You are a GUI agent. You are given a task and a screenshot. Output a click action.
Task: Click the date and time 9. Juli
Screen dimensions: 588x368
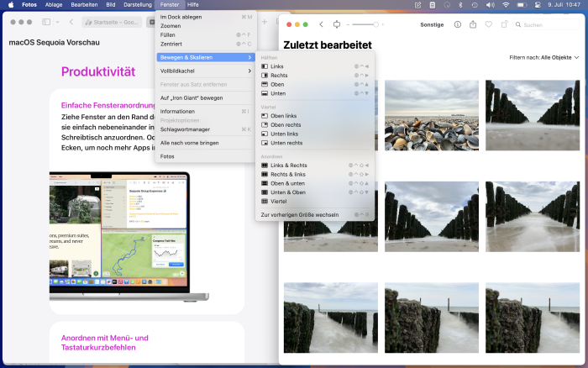tap(564, 4)
